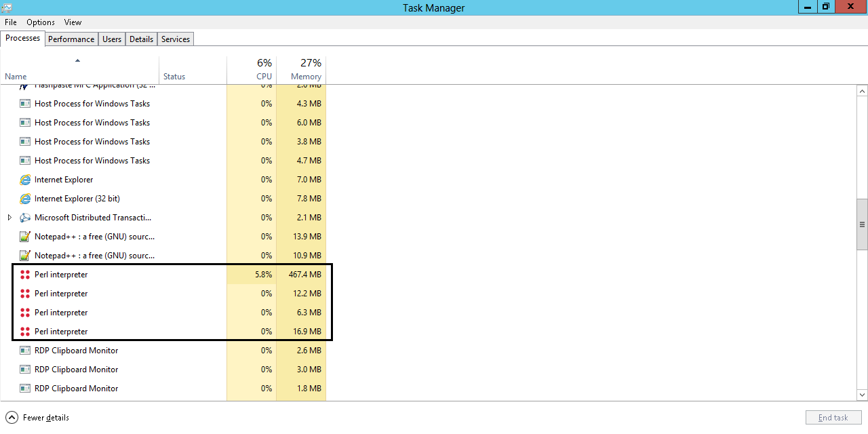Open the View menu
Screen dimensions: 868x434
point(72,22)
